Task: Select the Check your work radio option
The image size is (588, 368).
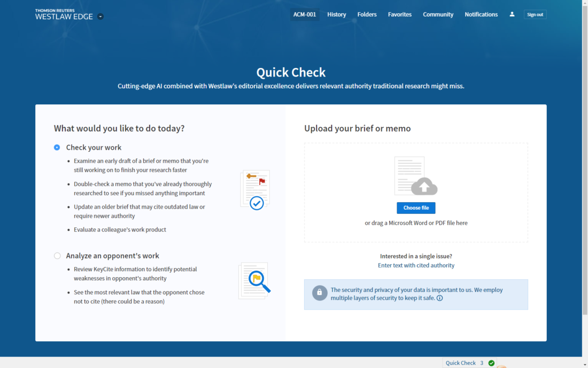Action: [x=57, y=148]
